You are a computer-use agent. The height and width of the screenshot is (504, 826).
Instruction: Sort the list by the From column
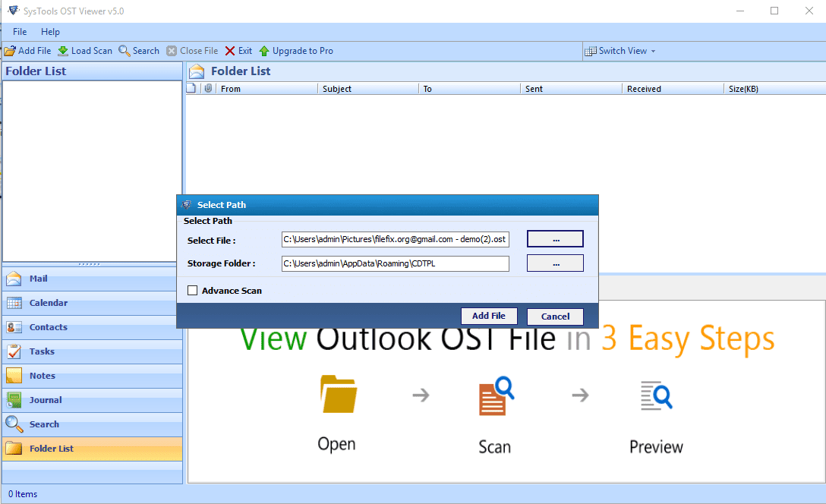(267, 89)
